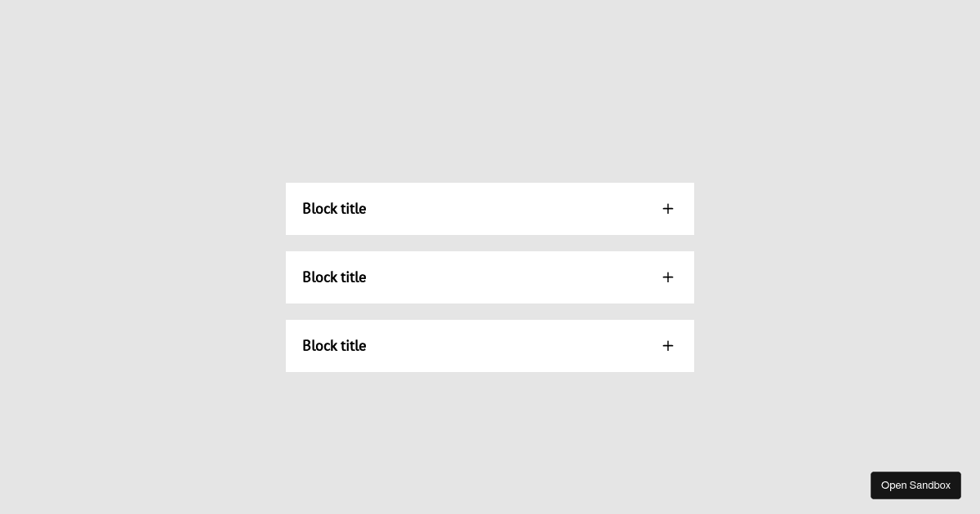The width and height of the screenshot is (980, 514).
Task: Click the plus icon on the second Block title
Action: 668,277
